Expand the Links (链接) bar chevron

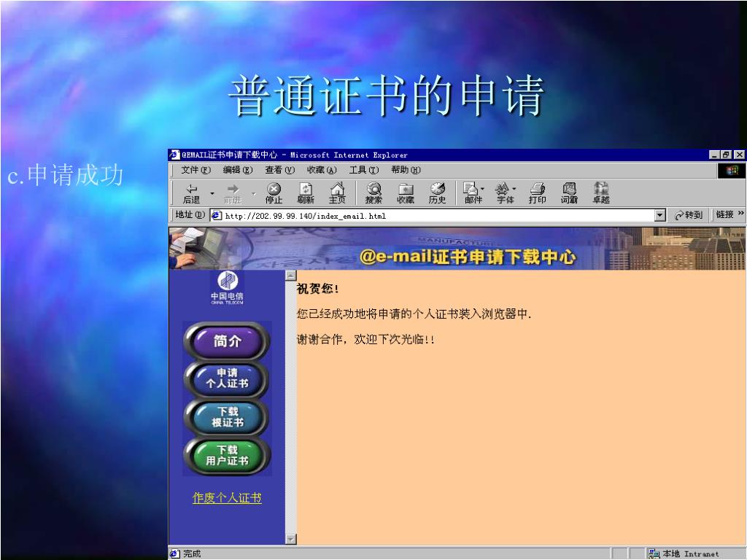coord(741,214)
